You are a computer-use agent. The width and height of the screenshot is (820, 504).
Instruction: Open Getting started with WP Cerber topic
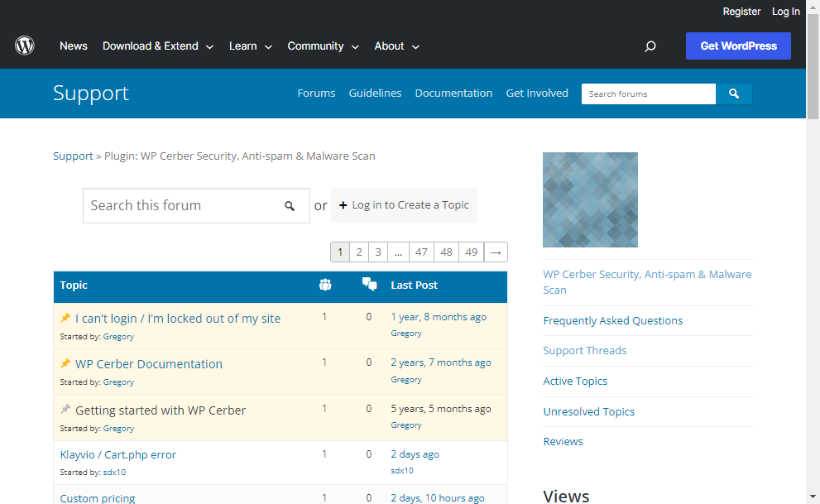coord(161,410)
